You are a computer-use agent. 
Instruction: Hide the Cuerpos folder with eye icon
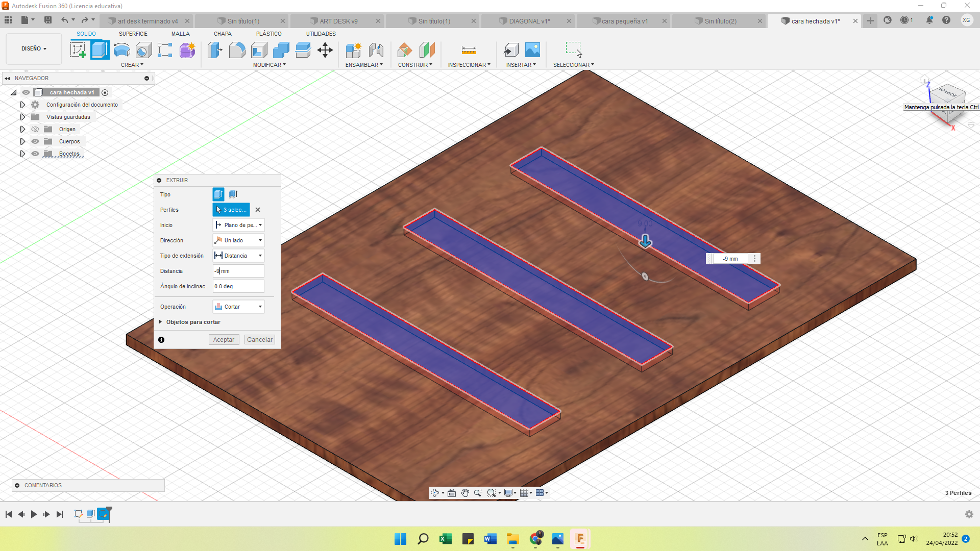click(35, 141)
